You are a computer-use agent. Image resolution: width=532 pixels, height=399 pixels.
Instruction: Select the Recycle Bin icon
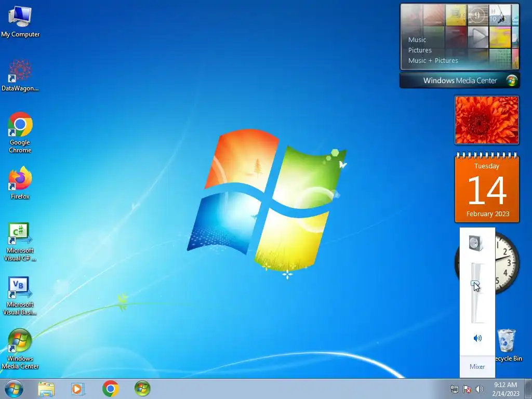(508, 345)
